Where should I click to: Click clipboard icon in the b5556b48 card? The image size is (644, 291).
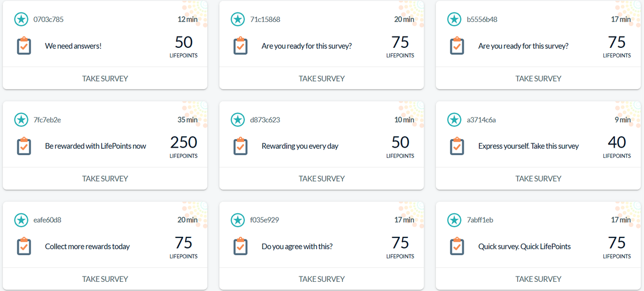457,46
